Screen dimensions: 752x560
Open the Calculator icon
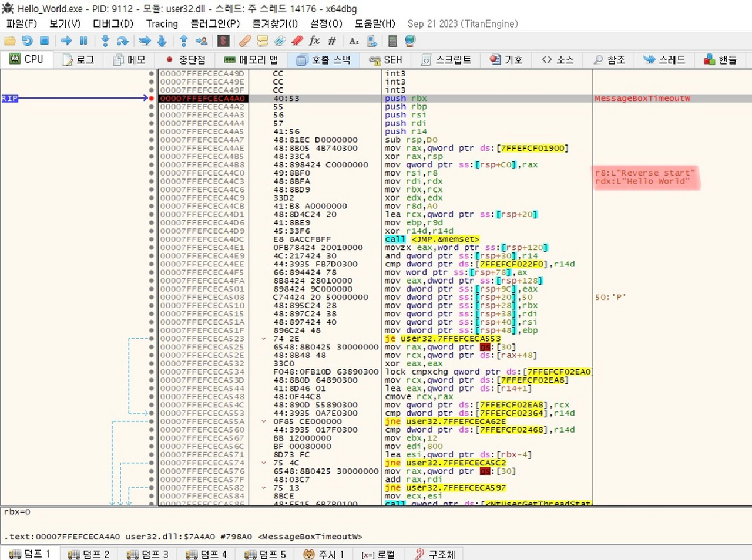click(392, 41)
